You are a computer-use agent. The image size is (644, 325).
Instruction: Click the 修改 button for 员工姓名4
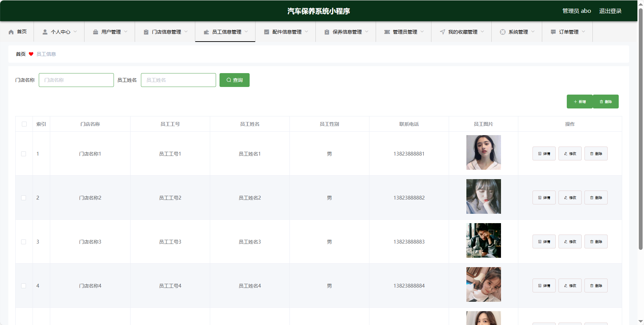pos(570,286)
